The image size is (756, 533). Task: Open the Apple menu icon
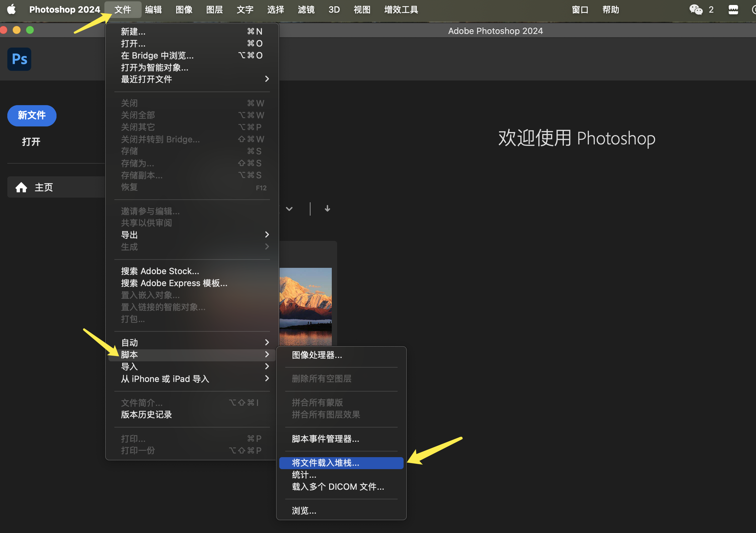(x=12, y=9)
